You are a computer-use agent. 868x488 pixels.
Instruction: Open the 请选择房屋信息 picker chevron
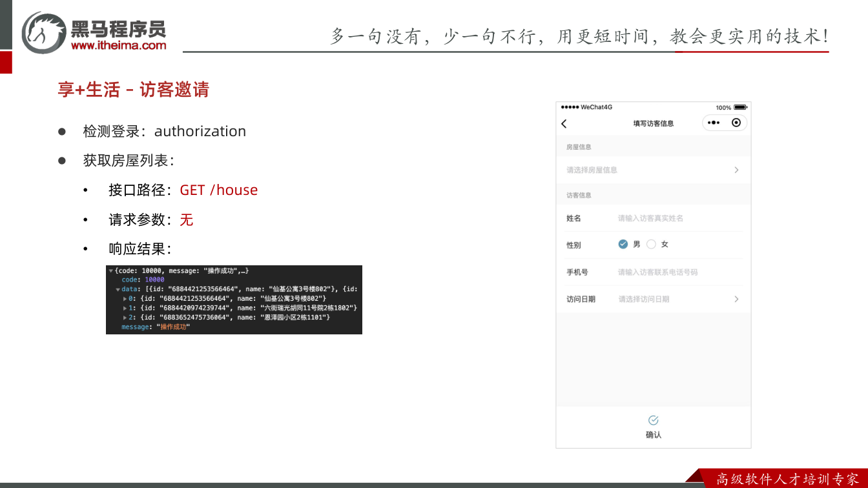736,170
